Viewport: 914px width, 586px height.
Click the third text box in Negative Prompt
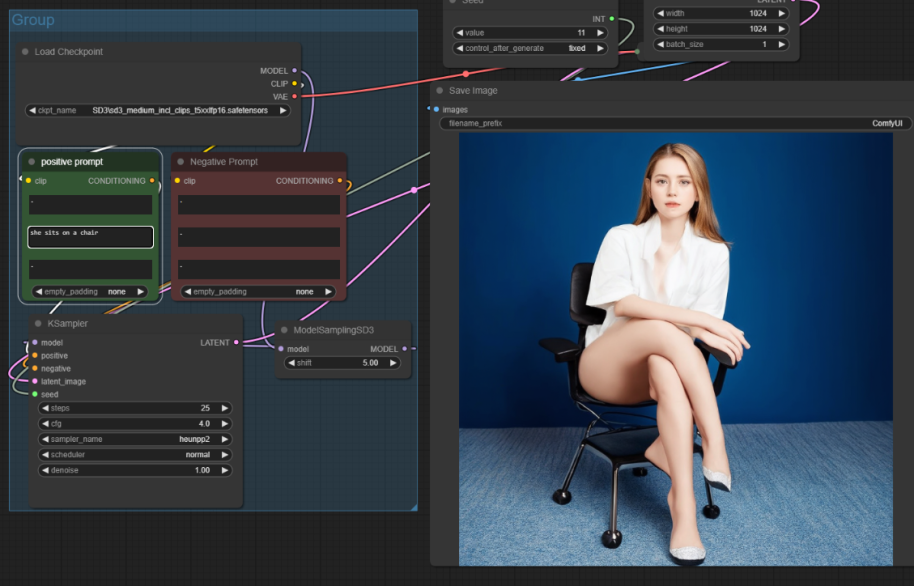tap(259, 269)
